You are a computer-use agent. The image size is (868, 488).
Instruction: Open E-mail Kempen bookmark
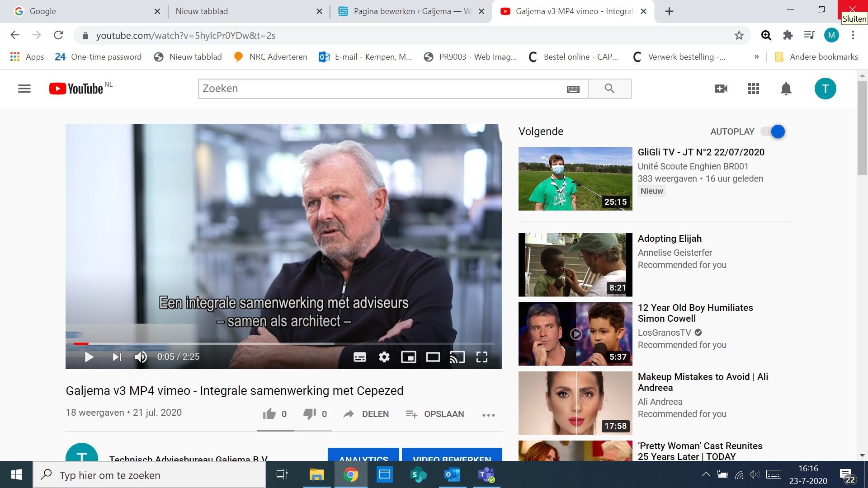coord(365,57)
